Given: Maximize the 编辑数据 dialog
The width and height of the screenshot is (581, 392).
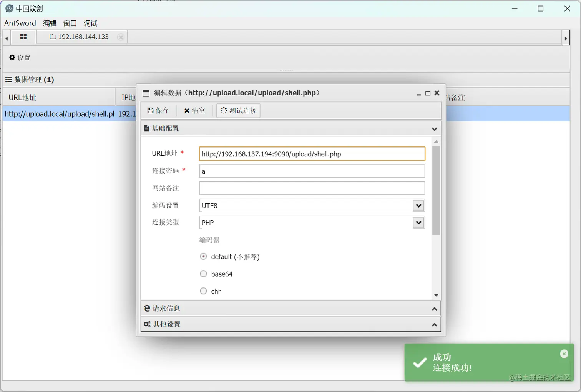Looking at the screenshot, I should pos(428,93).
